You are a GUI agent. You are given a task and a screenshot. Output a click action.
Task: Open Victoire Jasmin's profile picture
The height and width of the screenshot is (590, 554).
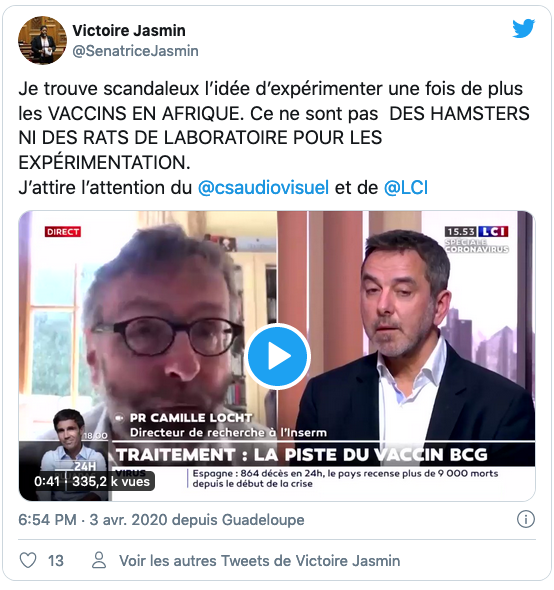[43, 40]
